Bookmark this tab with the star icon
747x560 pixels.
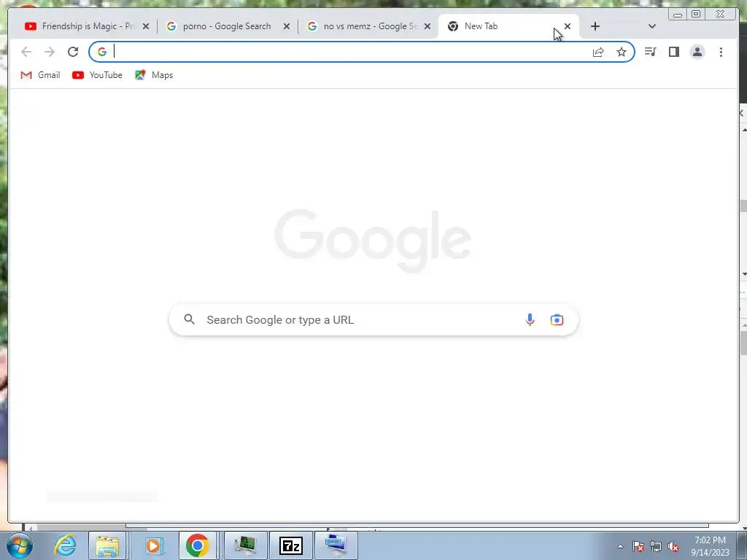click(622, 52)
